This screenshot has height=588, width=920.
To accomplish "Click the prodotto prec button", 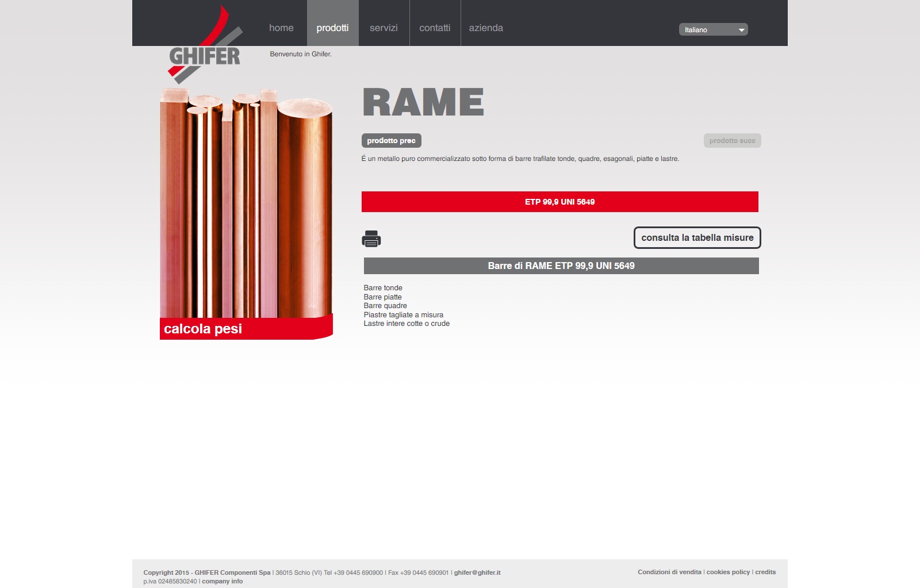I will pyautogui.click(x=392, y=141).
